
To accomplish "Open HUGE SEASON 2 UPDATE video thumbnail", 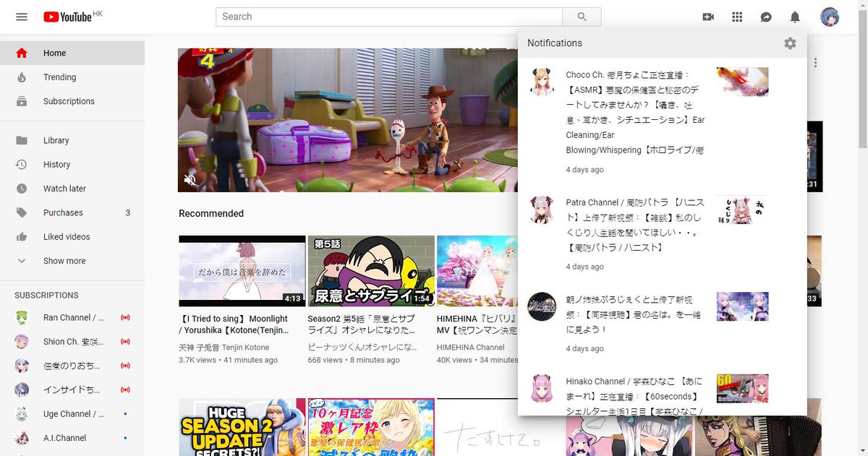I will pos(242,427).
